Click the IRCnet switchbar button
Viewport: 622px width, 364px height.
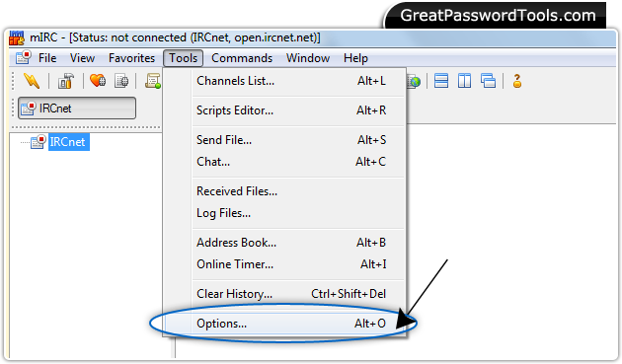(77, 108)
